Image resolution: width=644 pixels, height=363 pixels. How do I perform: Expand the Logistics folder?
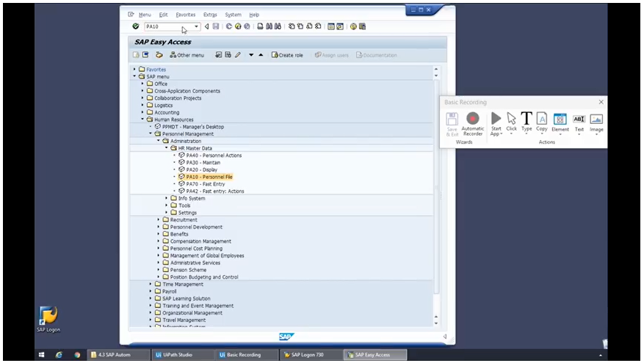pos(142,105)
